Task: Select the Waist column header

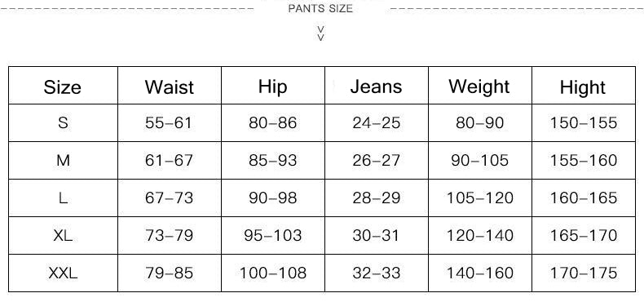Action: coord(170,87)
